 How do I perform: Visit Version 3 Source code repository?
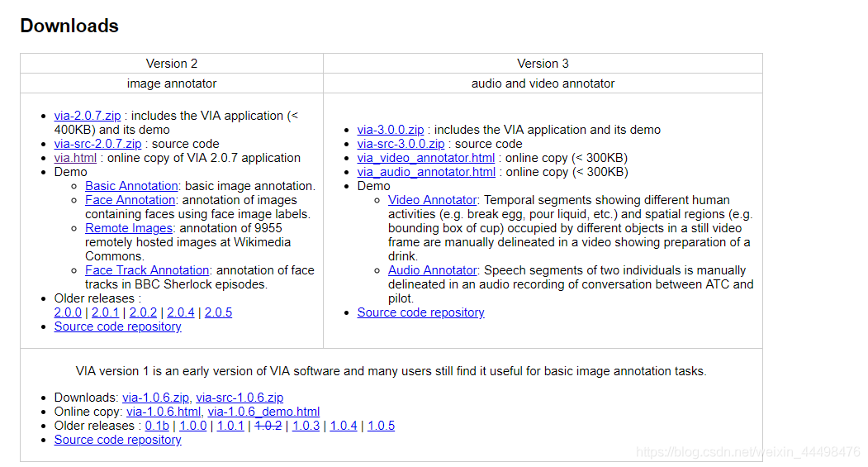click(x=420, y=312)
